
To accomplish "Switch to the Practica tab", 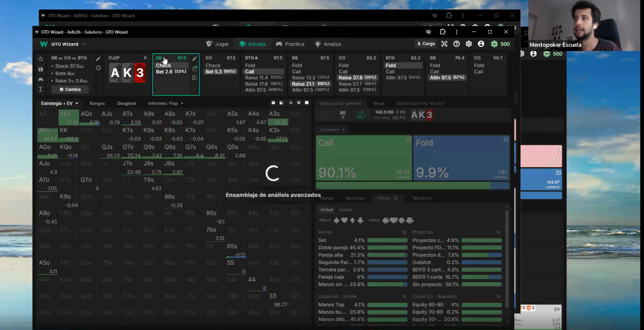I will tap(290, 44).
